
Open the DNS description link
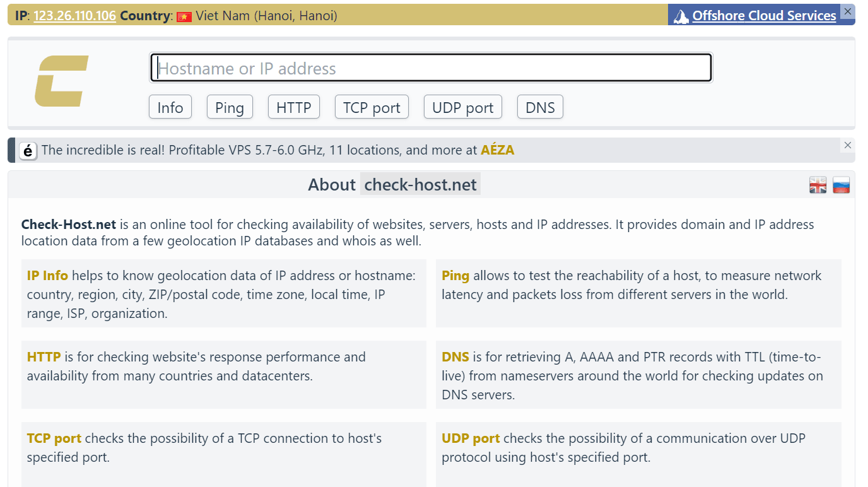coord(455,357)
